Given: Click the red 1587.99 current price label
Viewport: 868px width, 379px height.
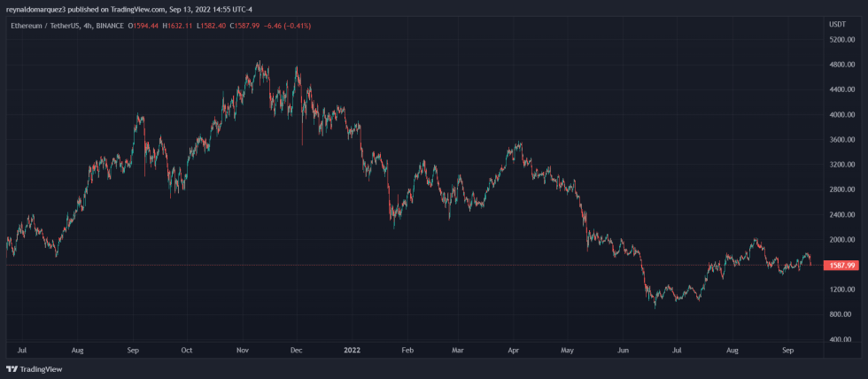Looking at the screenshot, I should click(839, 265).
